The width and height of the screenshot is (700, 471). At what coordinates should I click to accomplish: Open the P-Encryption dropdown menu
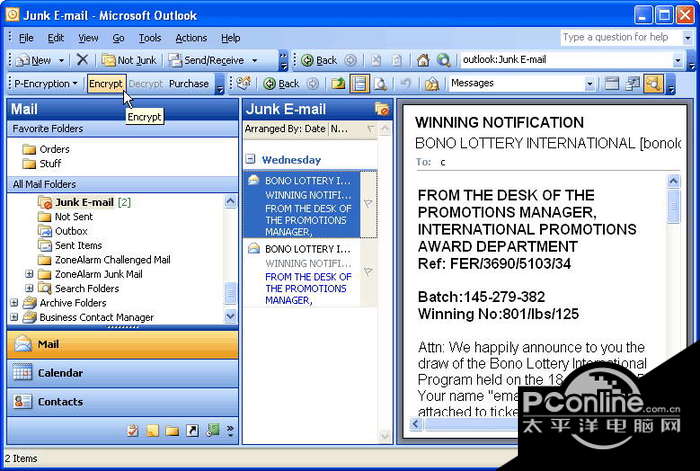46,83
